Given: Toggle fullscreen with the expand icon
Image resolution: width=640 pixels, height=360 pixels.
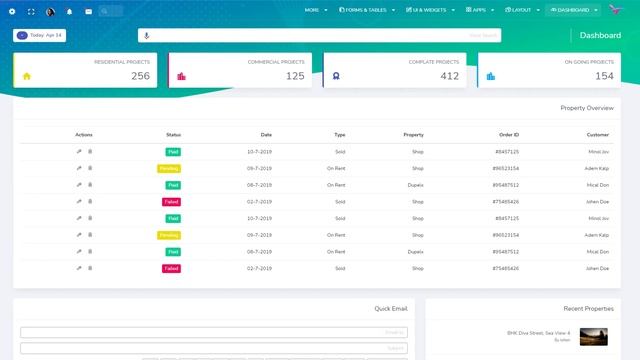Looking at the screenshot, I should tap(31, 12).
